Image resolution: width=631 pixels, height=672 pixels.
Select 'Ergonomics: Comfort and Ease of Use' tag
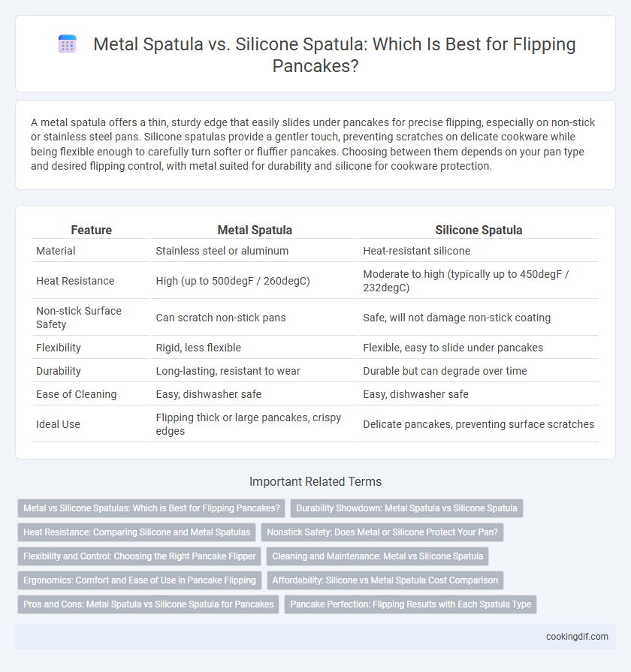pyautogui.click(x=139, y=580)
